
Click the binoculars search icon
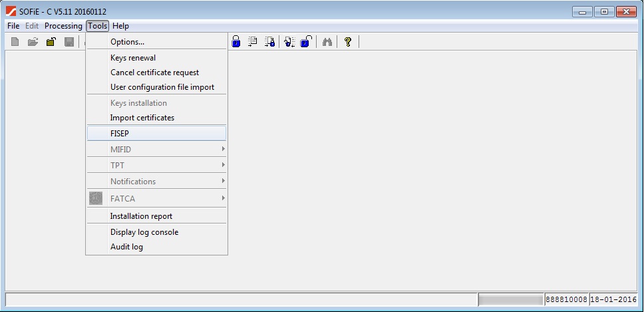(x=327, y=42)
